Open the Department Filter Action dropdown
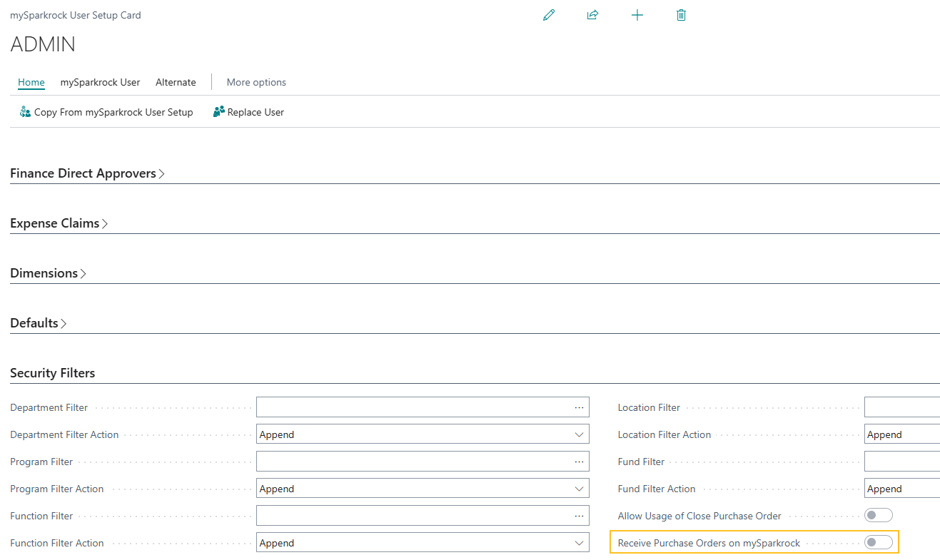 (x=580, y=434)
